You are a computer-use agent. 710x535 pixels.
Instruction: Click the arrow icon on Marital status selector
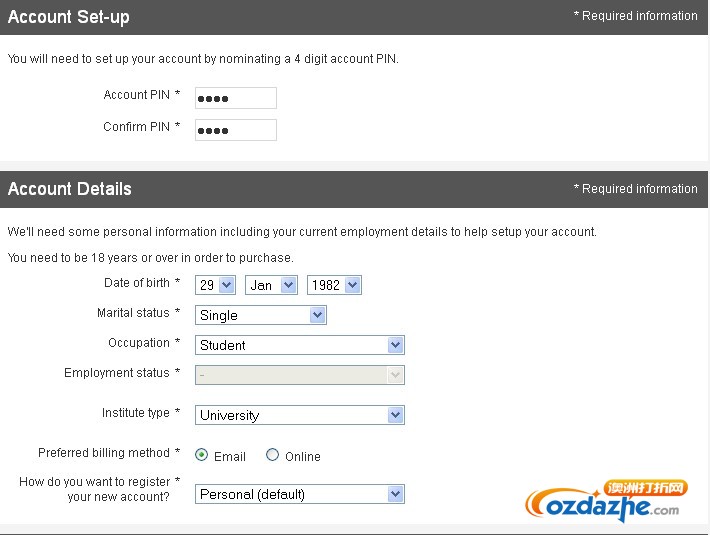click(317, 315)
